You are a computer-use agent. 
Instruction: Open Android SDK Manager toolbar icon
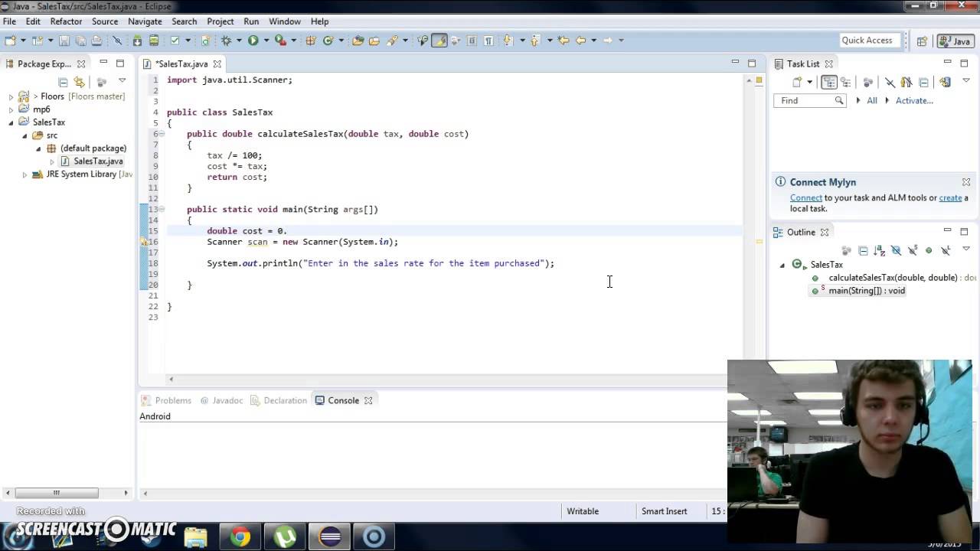point(137,41)
